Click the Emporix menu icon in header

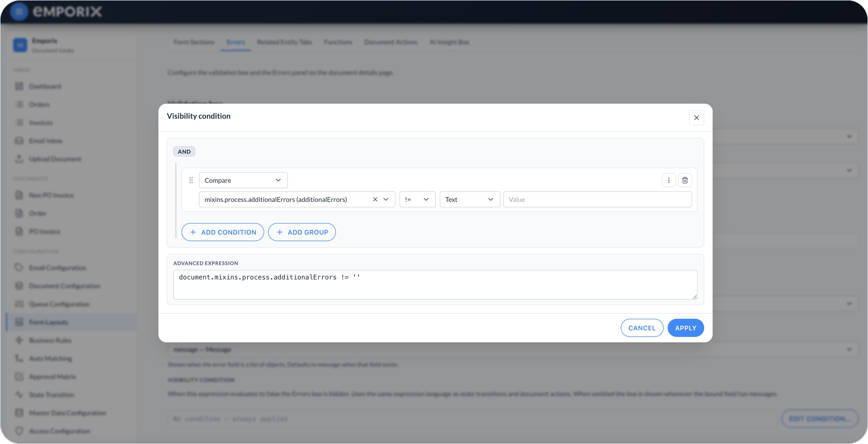tap(19, 11)
